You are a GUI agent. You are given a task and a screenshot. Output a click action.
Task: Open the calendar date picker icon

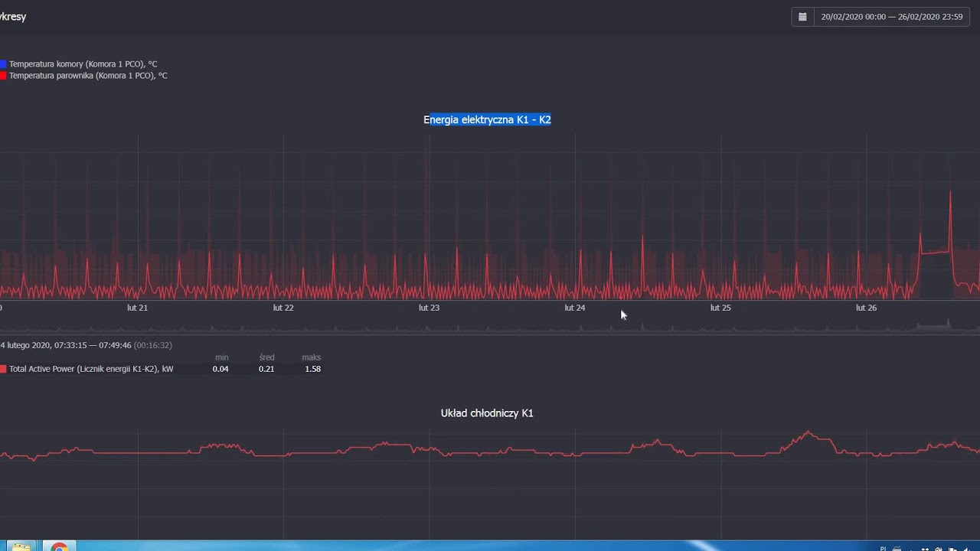tap(802, 17)
